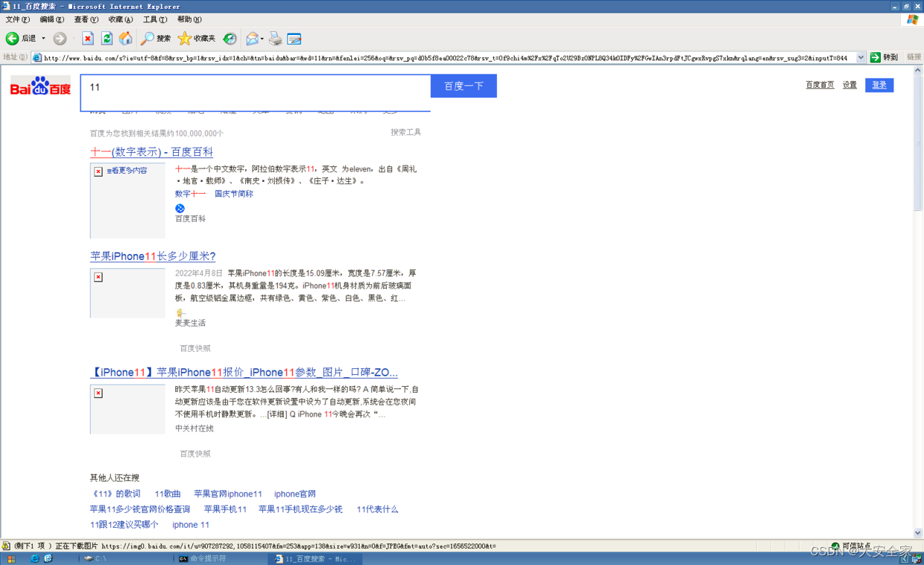
Task: Click the History clock icon
Action: [229, 40]
